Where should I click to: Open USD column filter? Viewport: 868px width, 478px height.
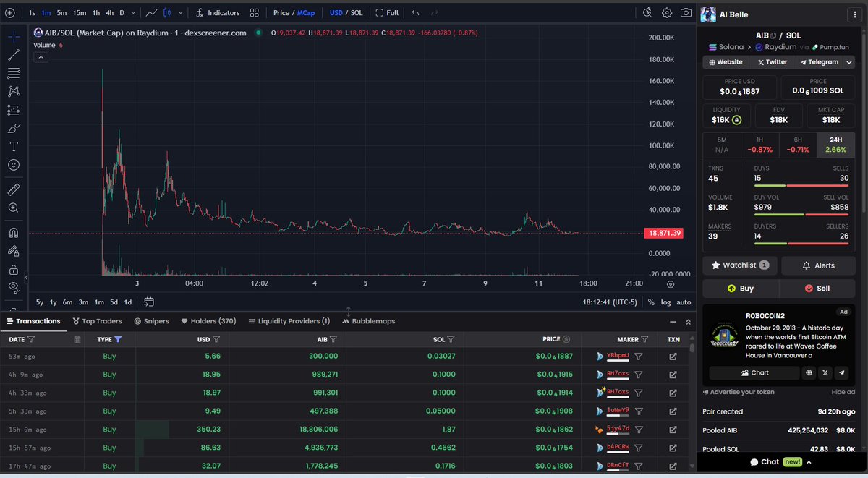pos(216,339)
